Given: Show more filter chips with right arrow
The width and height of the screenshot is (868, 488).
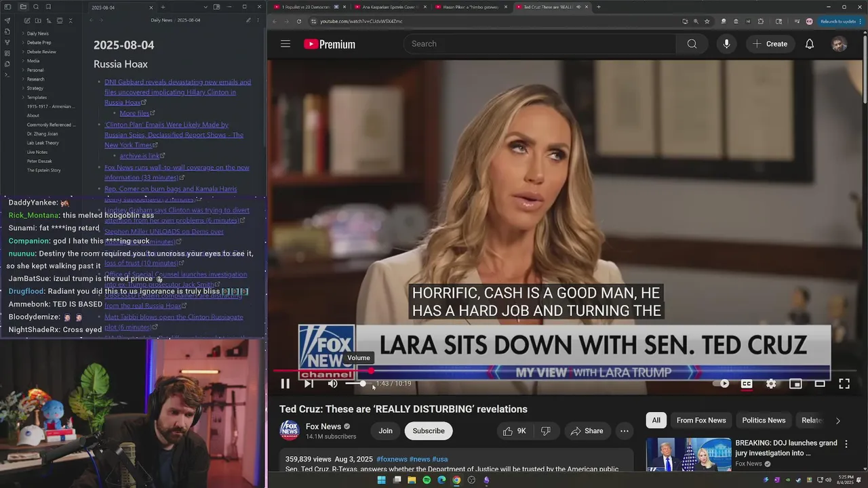Looking at the screenshot, I should click(x=837, y=420).
